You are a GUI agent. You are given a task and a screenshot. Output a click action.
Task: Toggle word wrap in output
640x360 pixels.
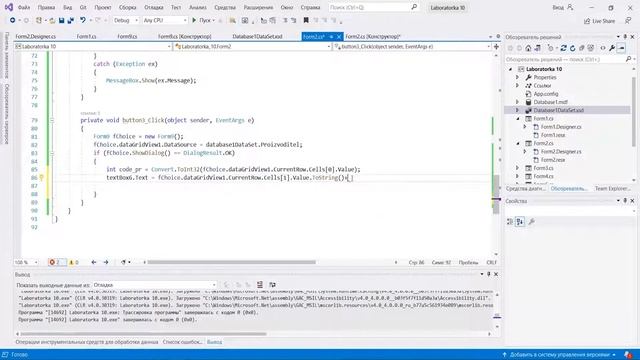tap(272, 285)
